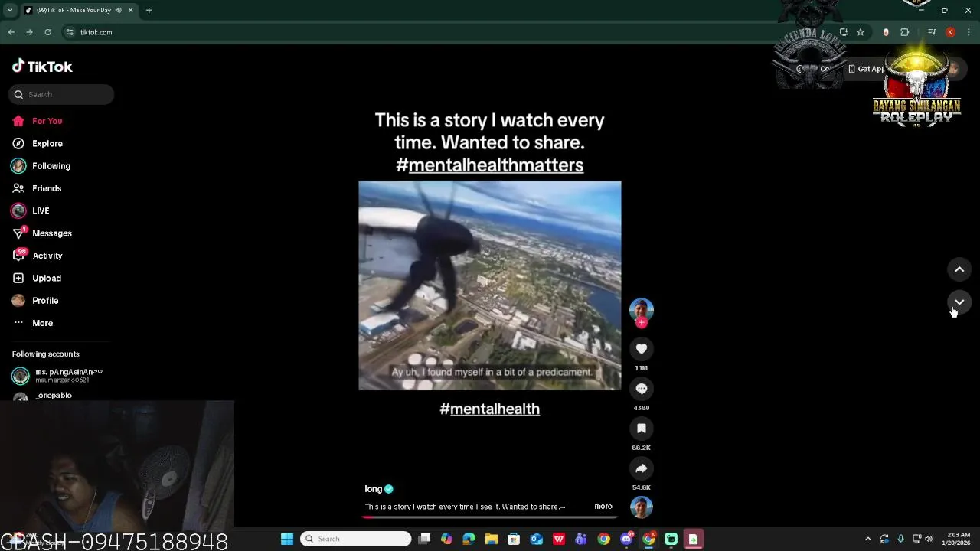
Task: Open the Windows Start menu
Action: (x=287, y=539)
